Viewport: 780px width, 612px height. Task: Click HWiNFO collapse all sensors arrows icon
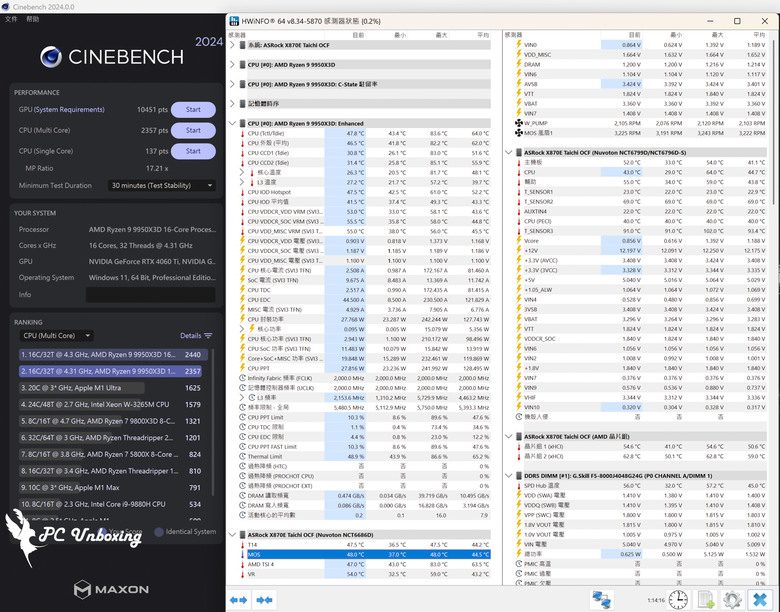[264, 600]
